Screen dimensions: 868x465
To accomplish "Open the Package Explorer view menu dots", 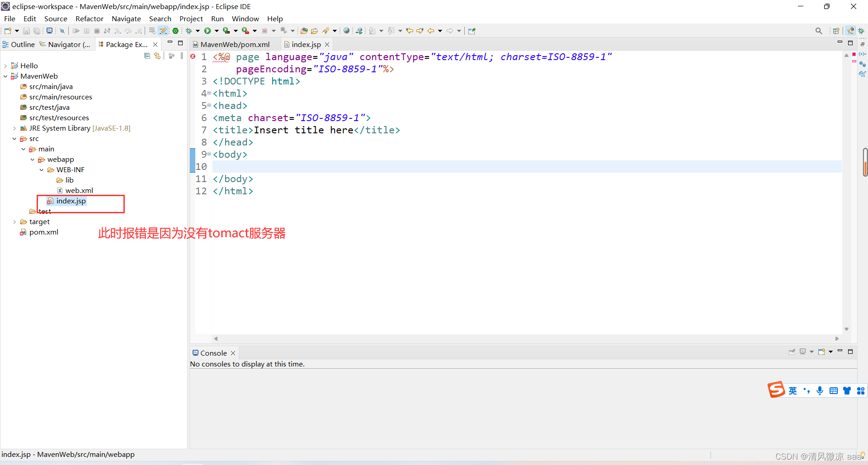I will click(x=182, y=56).
